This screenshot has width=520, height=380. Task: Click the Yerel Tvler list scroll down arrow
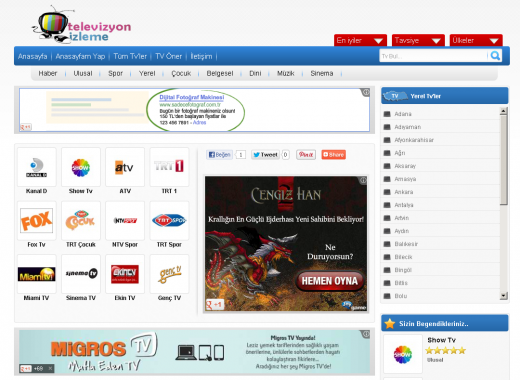click(x=504, y=296)
